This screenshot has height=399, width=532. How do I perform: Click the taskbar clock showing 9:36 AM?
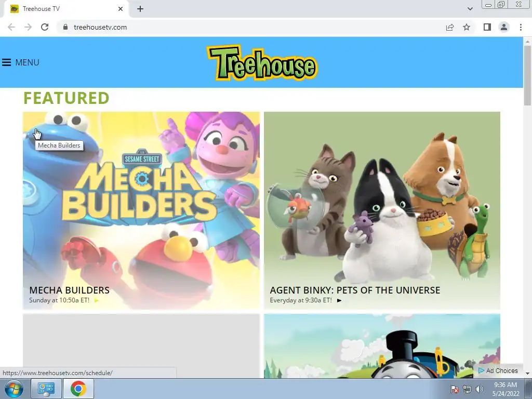506,389
